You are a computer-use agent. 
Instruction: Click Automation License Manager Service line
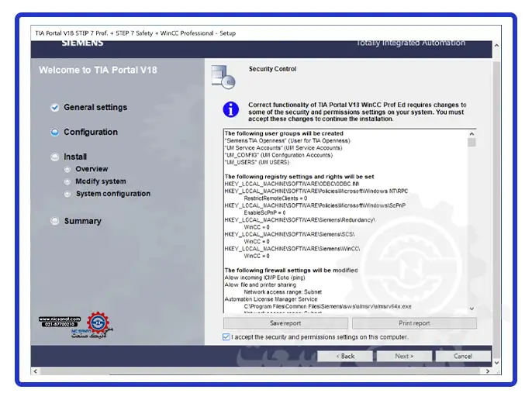[x=271, y=299]
